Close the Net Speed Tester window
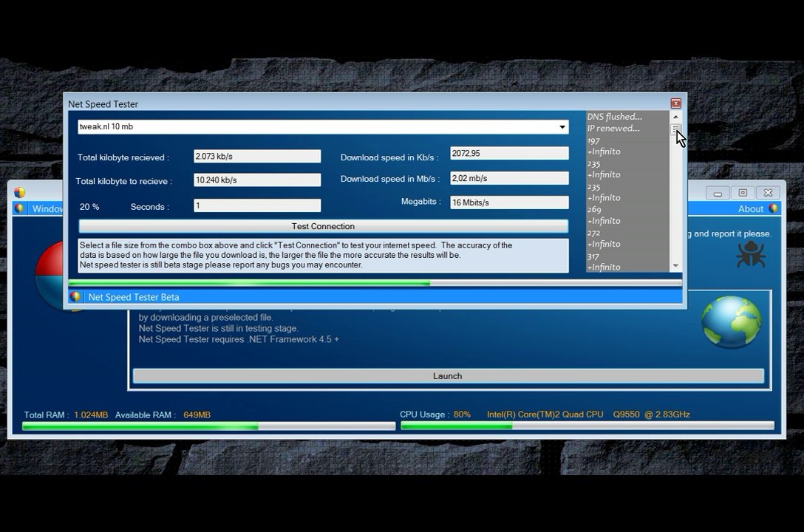804x532 pixels. 676,103
